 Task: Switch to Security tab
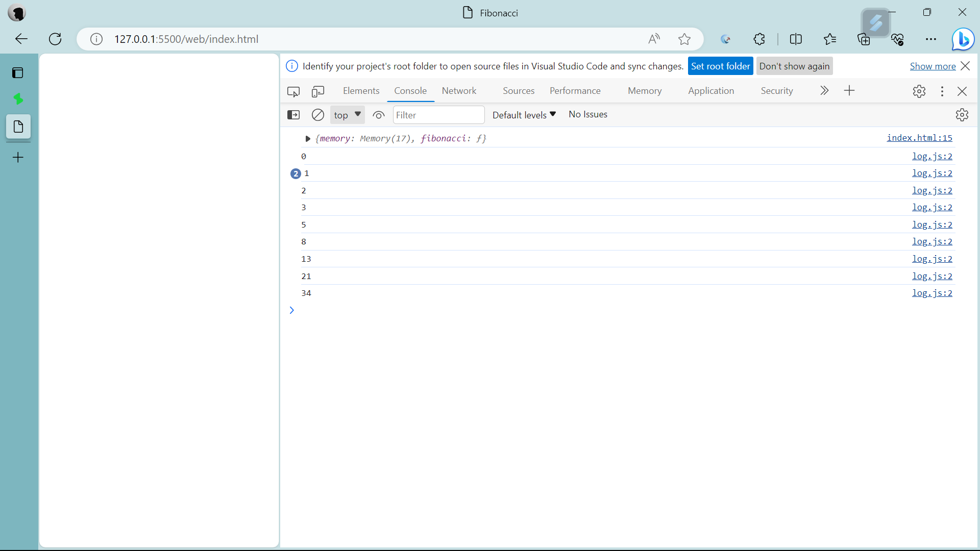[777, 91]
